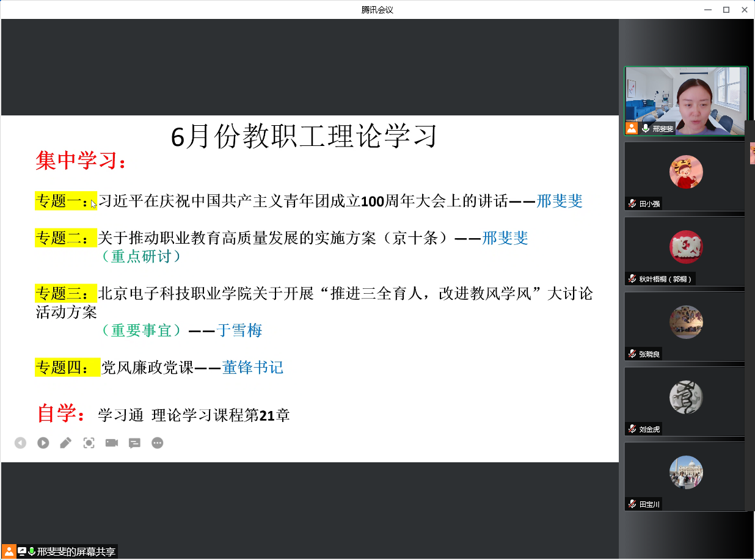Select the pencil annotation tool

click(66, 443)
